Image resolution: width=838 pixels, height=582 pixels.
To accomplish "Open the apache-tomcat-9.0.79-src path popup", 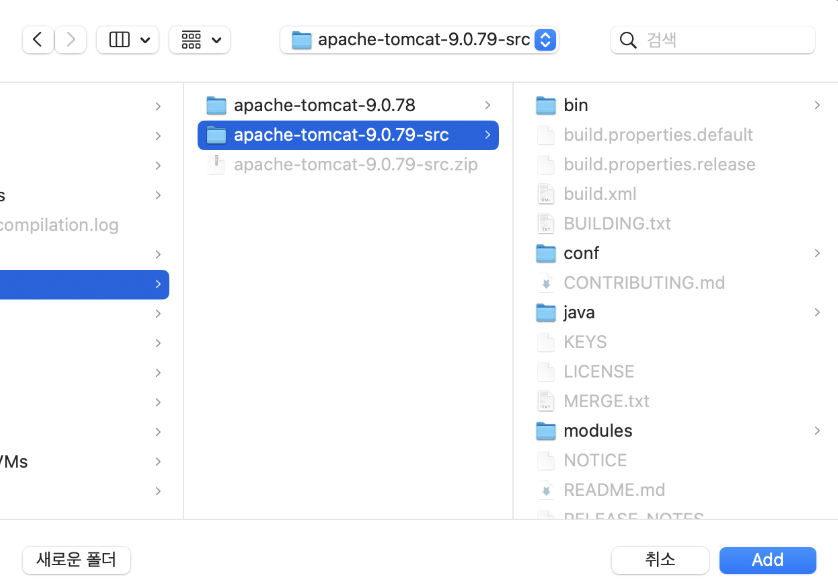I will tap(420, 40).
